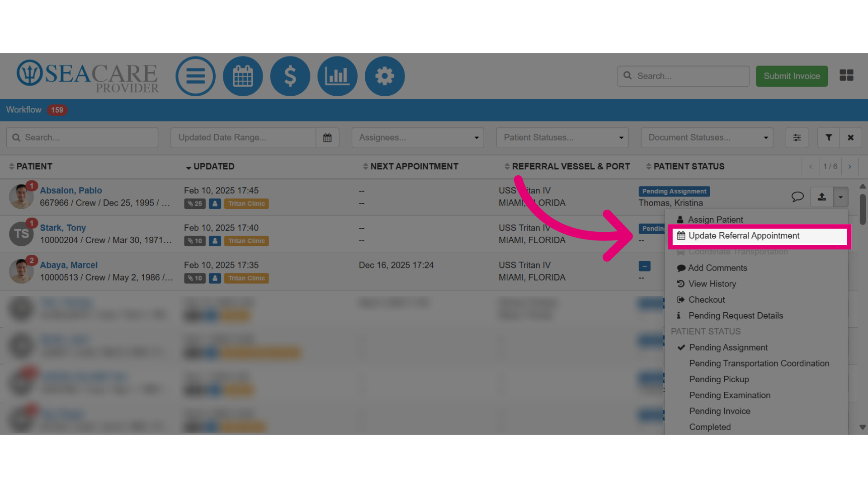Click the Workflow tab label
Screen dimensions: 868x488
point(24,110)
